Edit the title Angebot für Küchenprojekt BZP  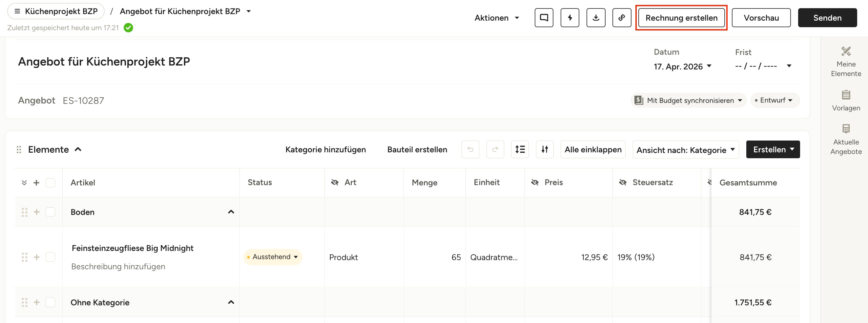tap(104, 62)
